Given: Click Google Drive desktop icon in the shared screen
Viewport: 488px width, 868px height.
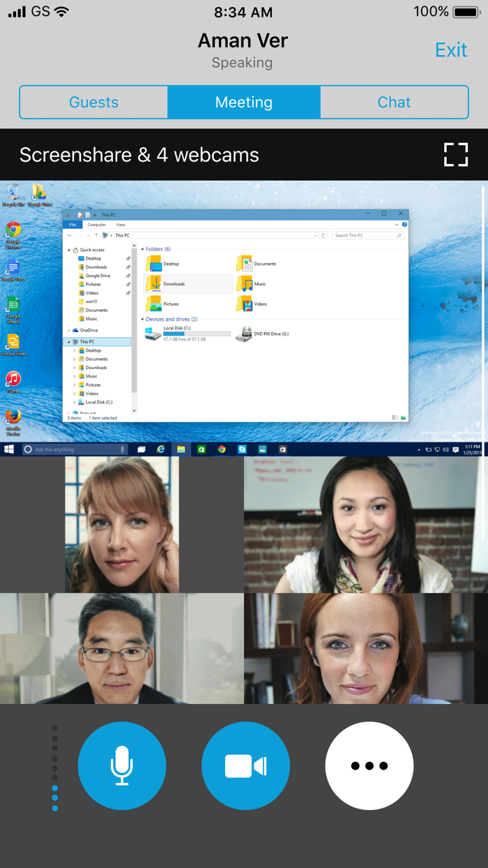Looking at the screenshot, I should point(40,196).
